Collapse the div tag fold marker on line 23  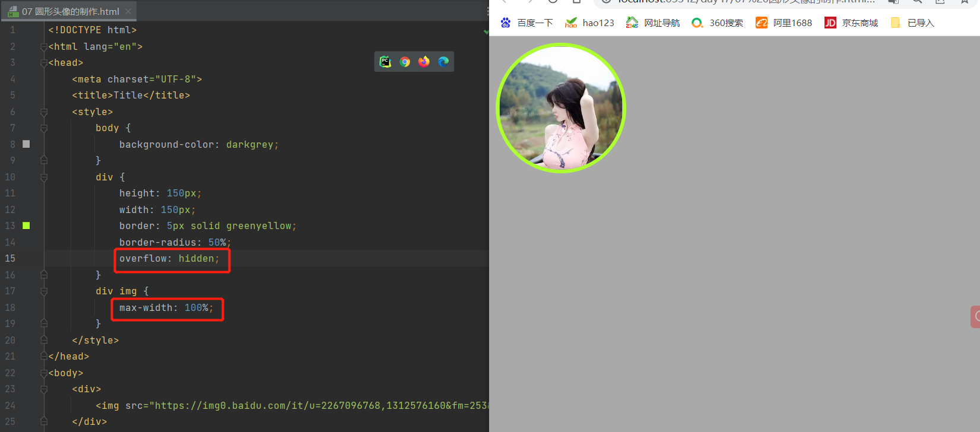(x=44, y=389)
